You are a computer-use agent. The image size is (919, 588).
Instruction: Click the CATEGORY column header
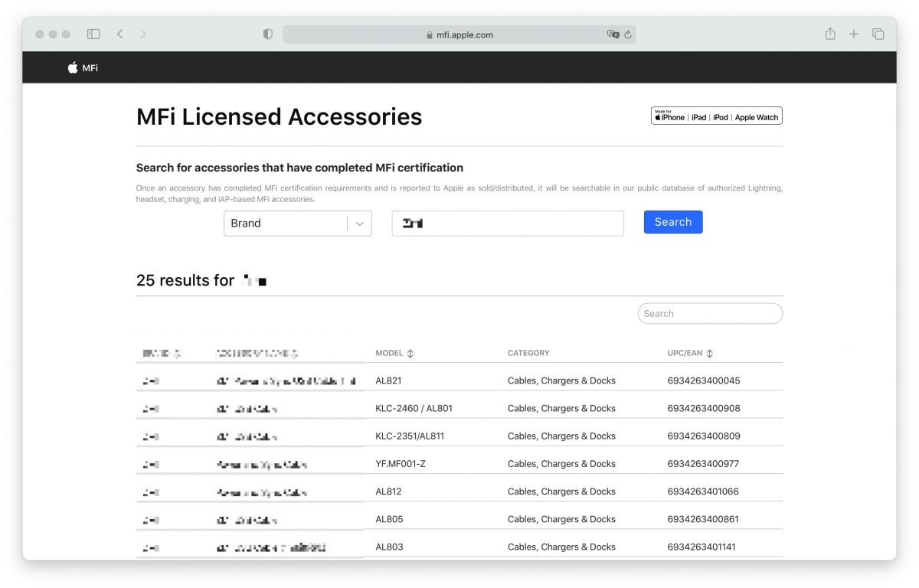pos(528,353)
